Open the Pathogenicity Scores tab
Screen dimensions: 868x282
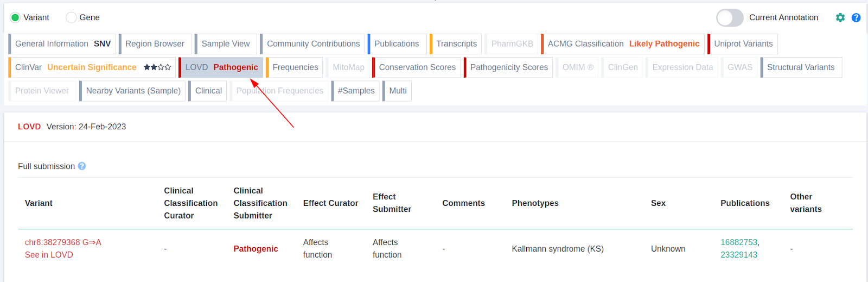[508, 67]
